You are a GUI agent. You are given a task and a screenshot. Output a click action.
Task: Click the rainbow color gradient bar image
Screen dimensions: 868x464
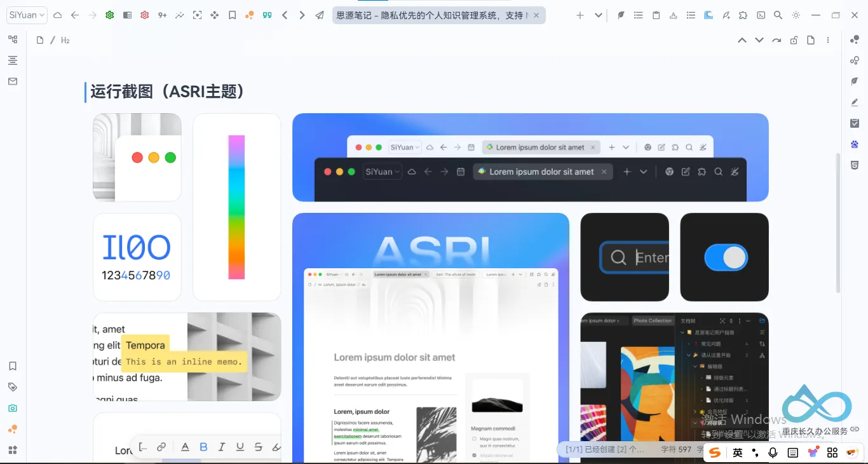(x=236, y=207)
